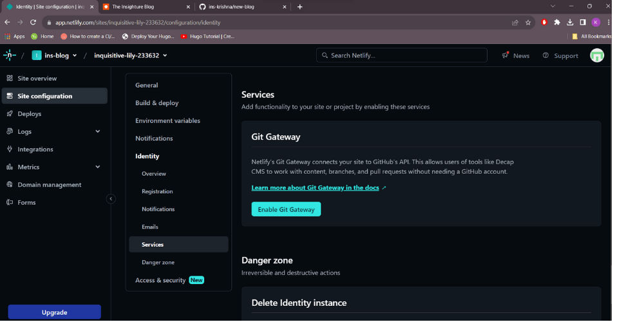Close the Identity Site configuration tab

[92, 6]
